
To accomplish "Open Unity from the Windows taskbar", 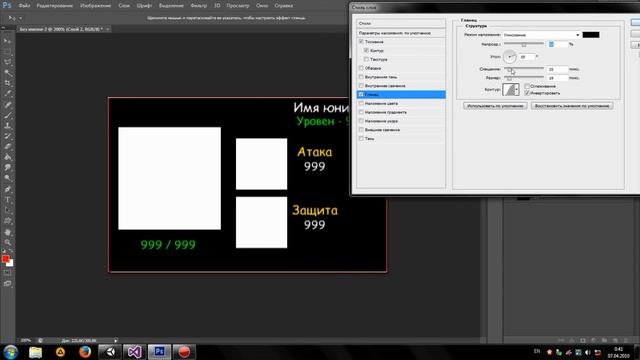I will coord(110,352).
